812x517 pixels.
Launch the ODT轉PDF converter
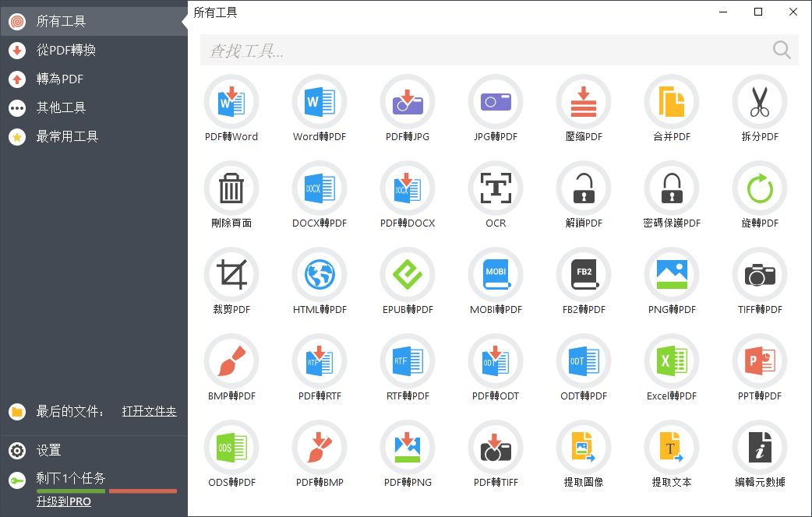click(583, 361)
